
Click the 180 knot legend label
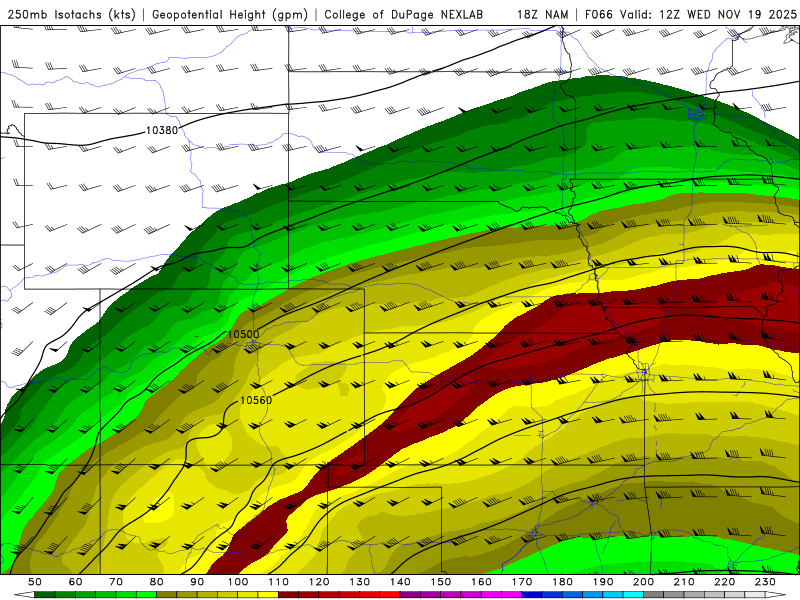562,582
